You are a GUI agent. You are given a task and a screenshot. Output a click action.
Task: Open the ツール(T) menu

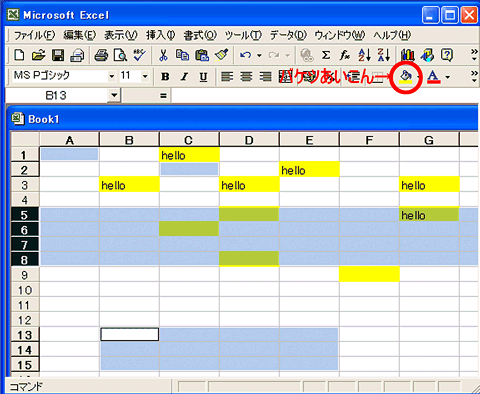point(243,35)
